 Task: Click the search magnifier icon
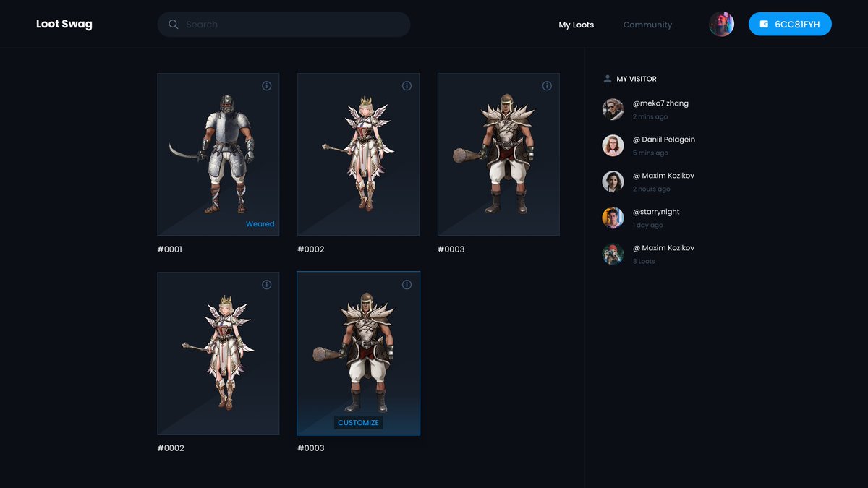(x=173, y=24)
